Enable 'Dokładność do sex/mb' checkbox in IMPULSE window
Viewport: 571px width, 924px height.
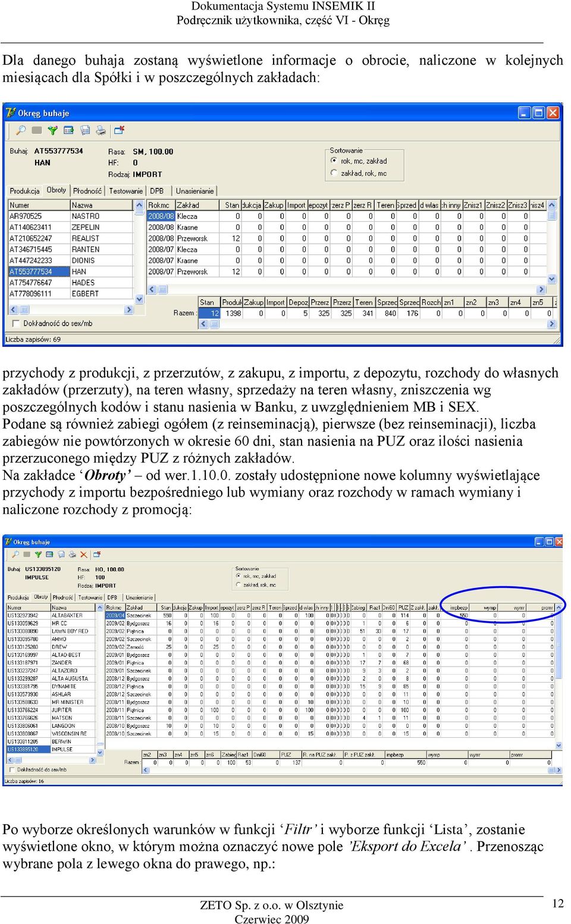12,769
